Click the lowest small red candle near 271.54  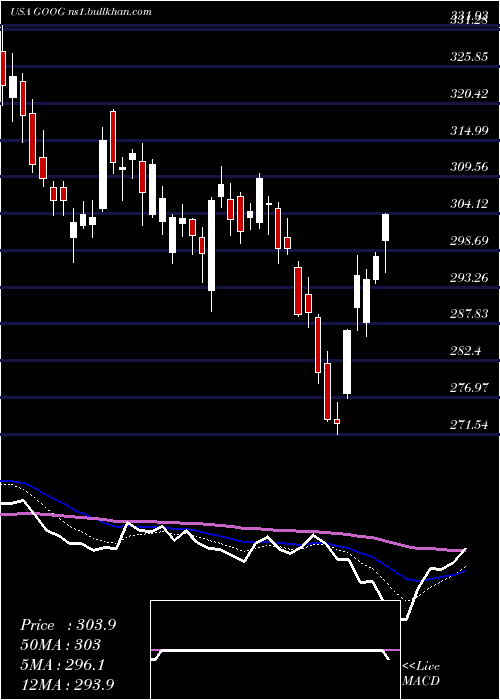pyautogui.click(x=337, y=421)
